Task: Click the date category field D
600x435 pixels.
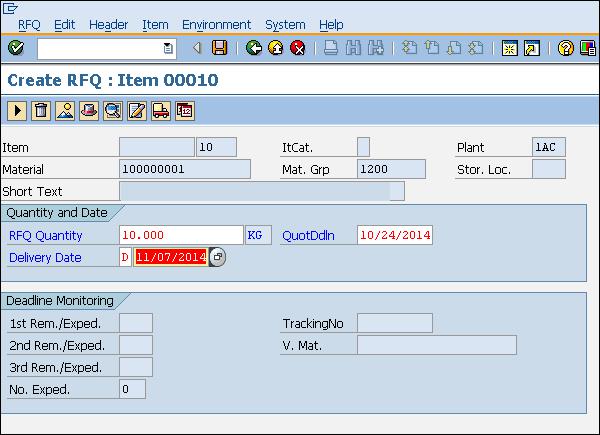Action: (x=125, y=257)
